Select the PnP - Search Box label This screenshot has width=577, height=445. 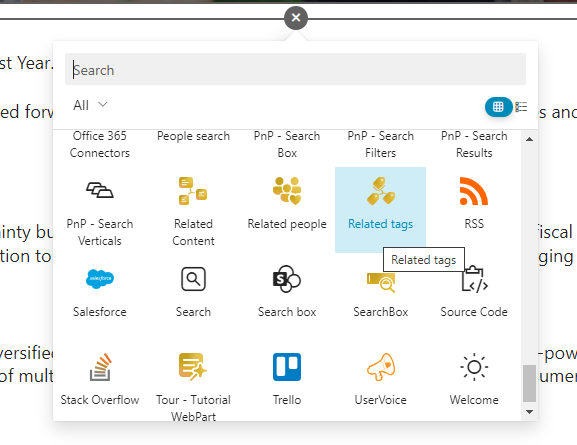click(x=287, y=144)
